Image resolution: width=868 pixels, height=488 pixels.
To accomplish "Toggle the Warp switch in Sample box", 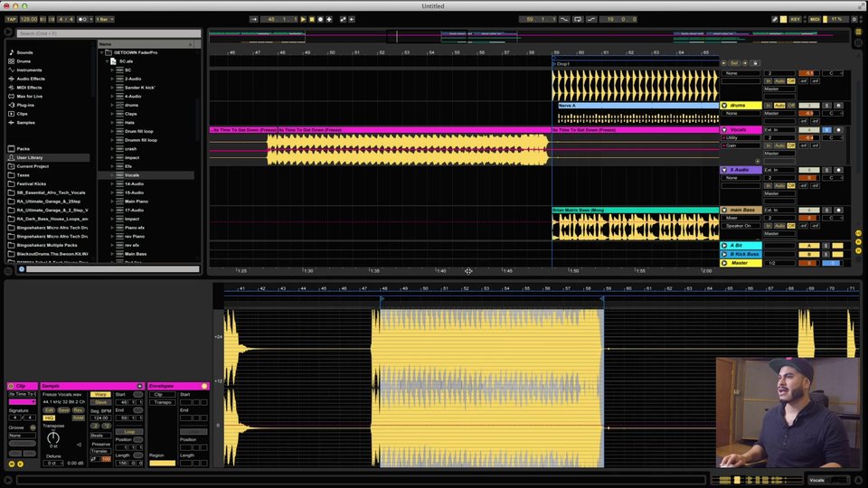I will [100, 395].
